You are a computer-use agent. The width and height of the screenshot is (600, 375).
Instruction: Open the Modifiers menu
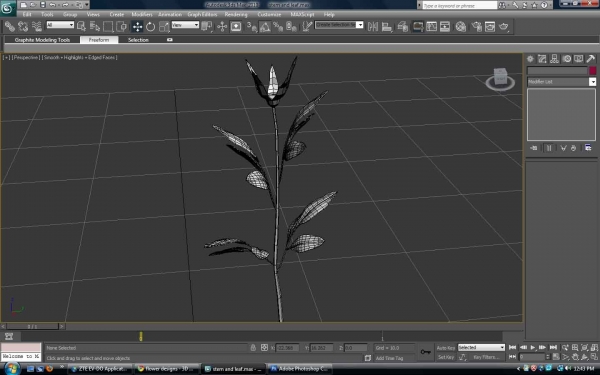click(142, 15)
